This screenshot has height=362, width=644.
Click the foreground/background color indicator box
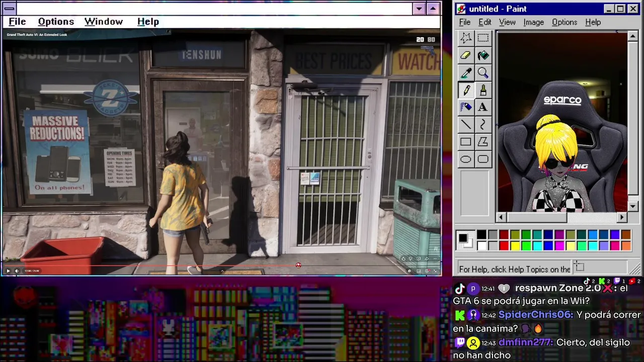[x=465, y=240]
